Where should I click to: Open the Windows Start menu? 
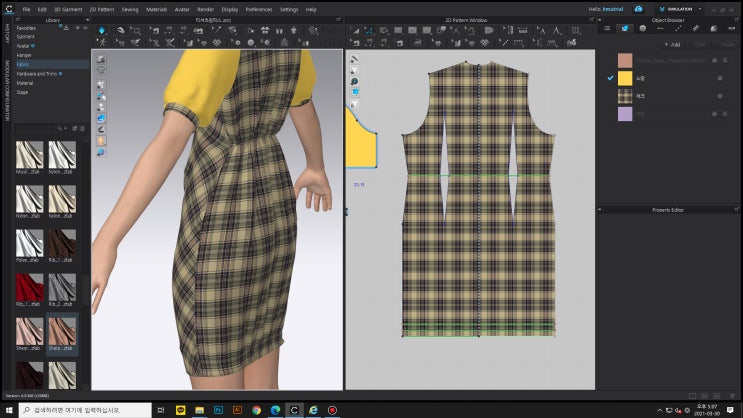coord(9,410)
